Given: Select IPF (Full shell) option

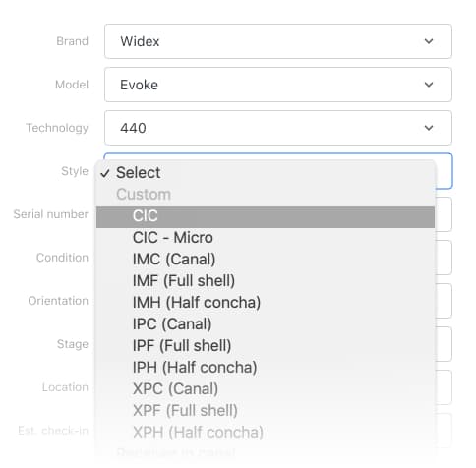Looking at the screenshot, I should (x=266, y=346).
